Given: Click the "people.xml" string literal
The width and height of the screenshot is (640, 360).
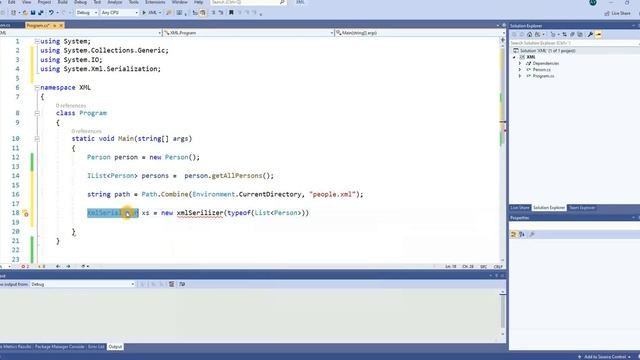Looking at the screenshot, I should pos(333,194).
